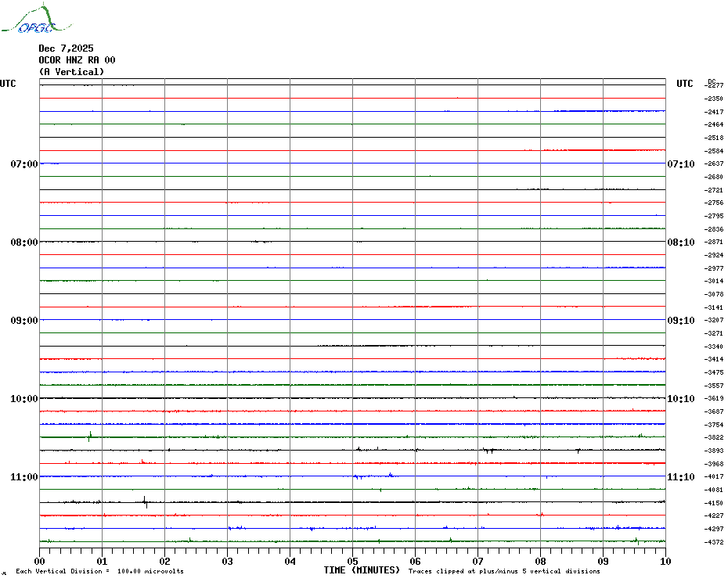Click the 05 minute tick label
Image resolution: width=728 pixels, height=582 pixels.
352,561
